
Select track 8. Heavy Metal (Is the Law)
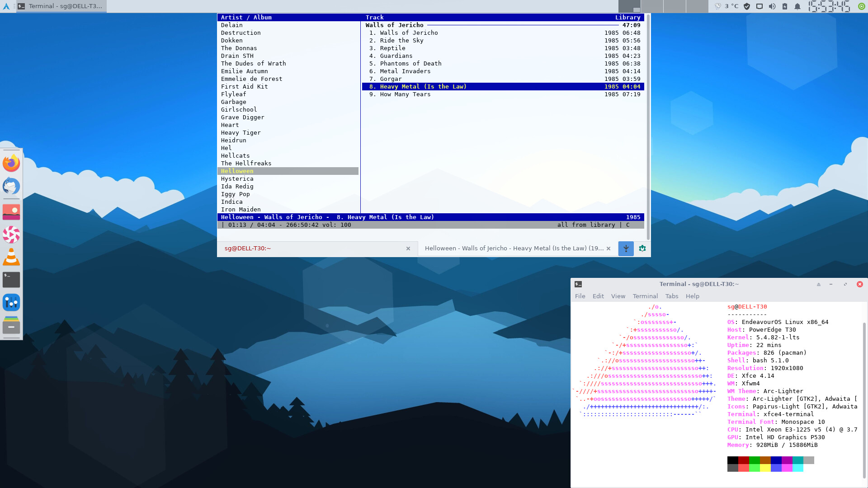click(503, 87)
